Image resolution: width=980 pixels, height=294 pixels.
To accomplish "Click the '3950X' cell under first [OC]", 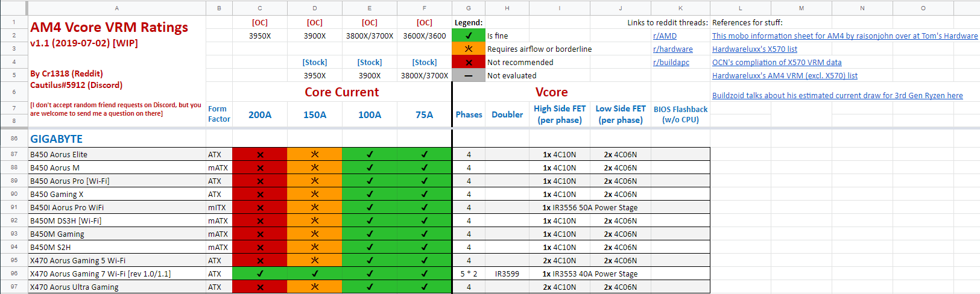I will tap(260, 36).
